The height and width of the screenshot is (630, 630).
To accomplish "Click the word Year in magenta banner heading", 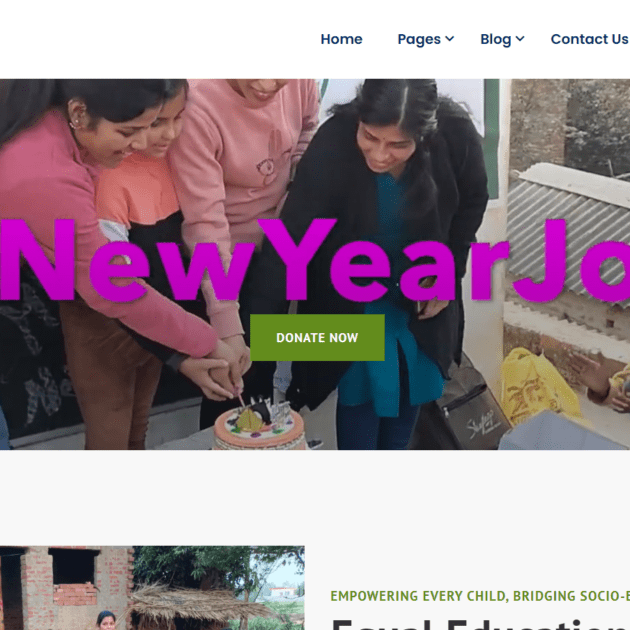I will (x=384, y=260).
